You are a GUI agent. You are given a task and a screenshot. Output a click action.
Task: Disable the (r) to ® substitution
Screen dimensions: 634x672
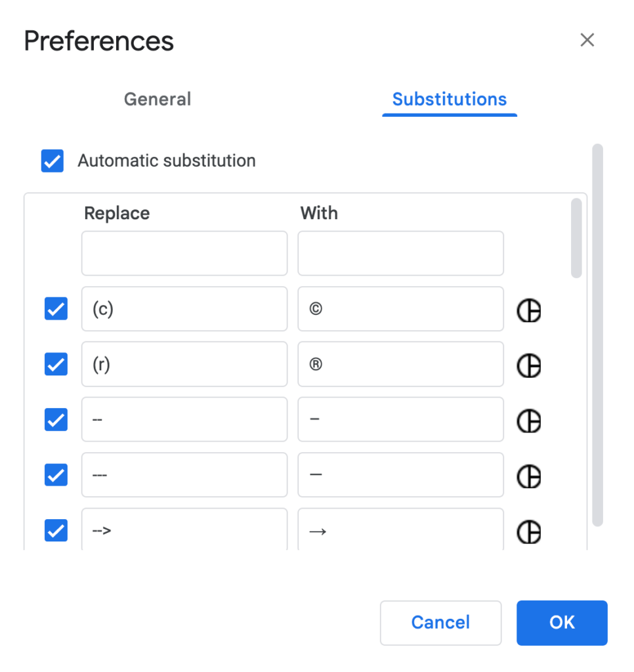click(x=56, y=364)
